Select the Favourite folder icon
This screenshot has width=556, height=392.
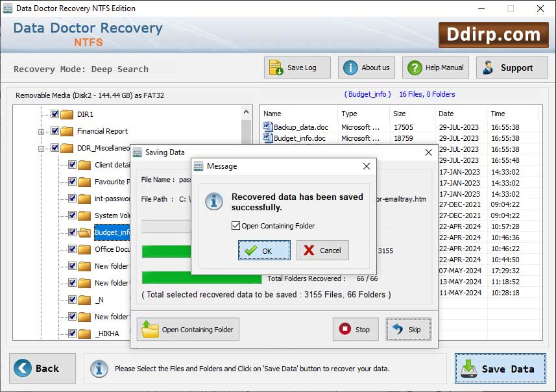tap(84, 182)
